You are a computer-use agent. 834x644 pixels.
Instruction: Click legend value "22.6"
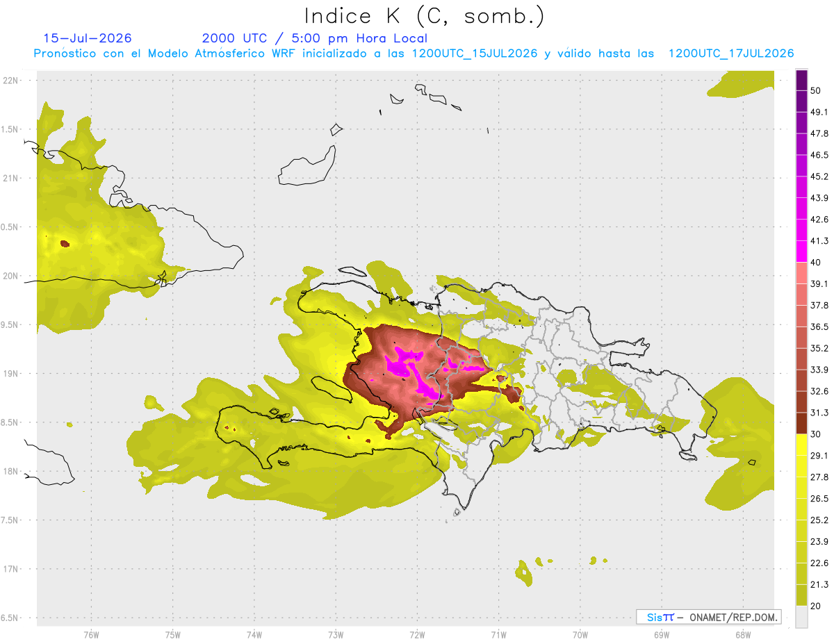coord(820,563)
